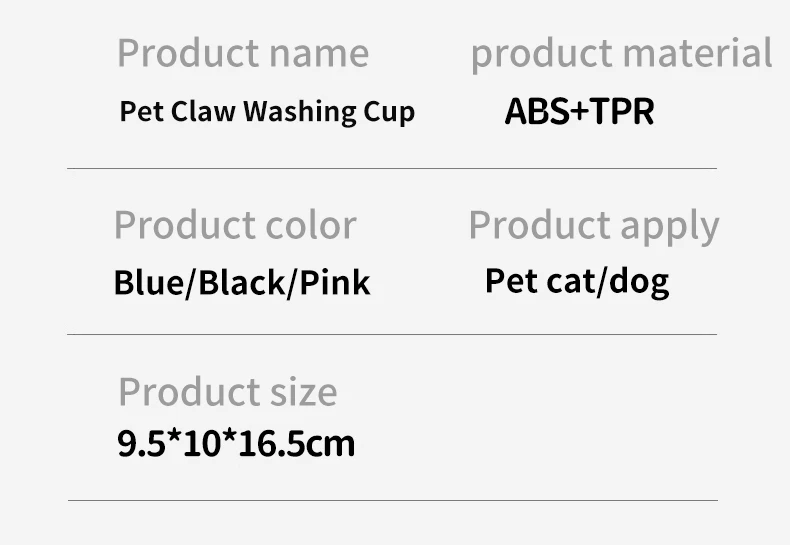Click the word 'Blue' in color list
Screen dimensions: 790x545
click(148, 283)
